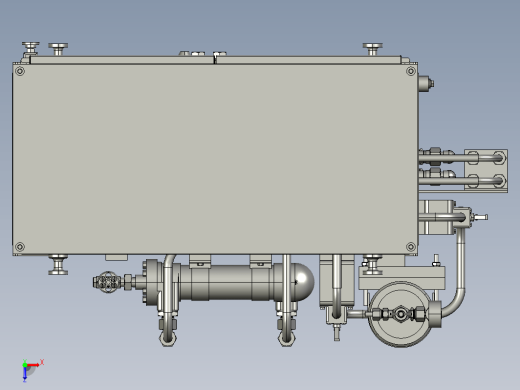Select the flanged port on tank top right
The width and height of the screenshot is (520, 390).
[x=373, y=49]
